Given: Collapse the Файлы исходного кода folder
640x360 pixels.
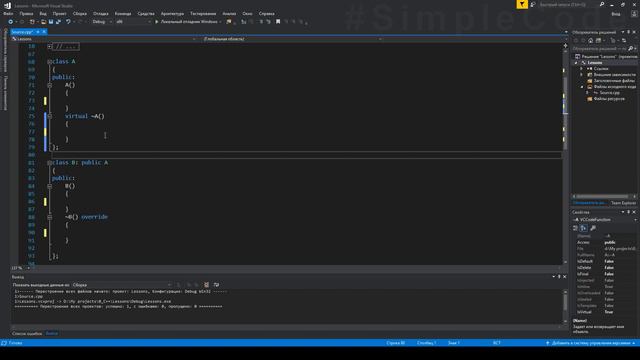Looking at the screenshot, I should [582, 87].
